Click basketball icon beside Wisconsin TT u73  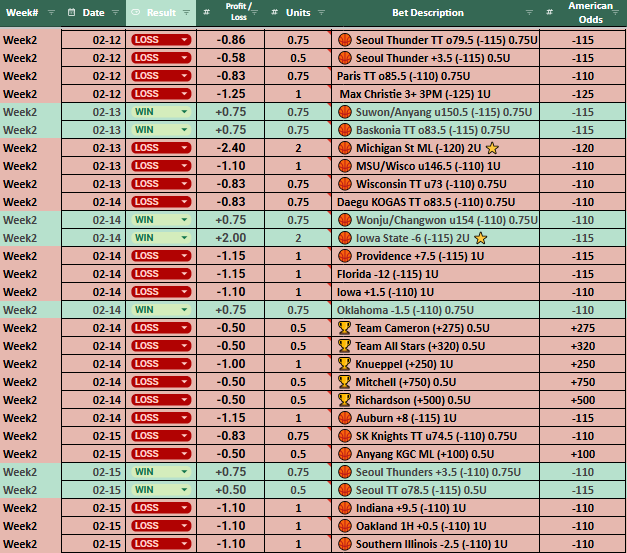(345, 184)
